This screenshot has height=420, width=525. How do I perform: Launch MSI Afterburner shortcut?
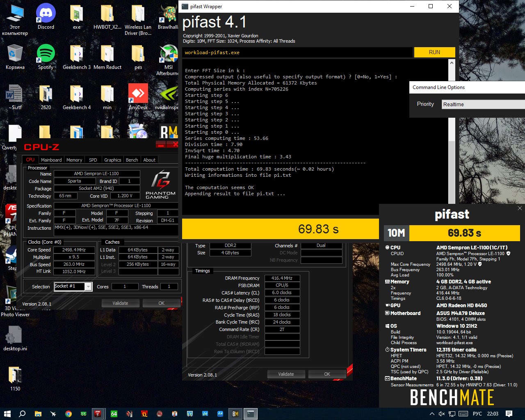(168, 60)
